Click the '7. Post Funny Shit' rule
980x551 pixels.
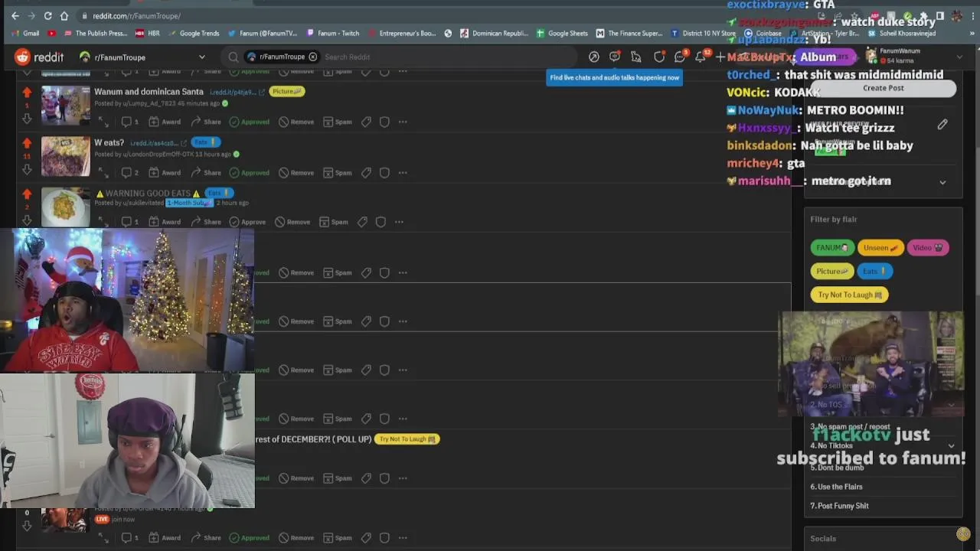(839, 506)
